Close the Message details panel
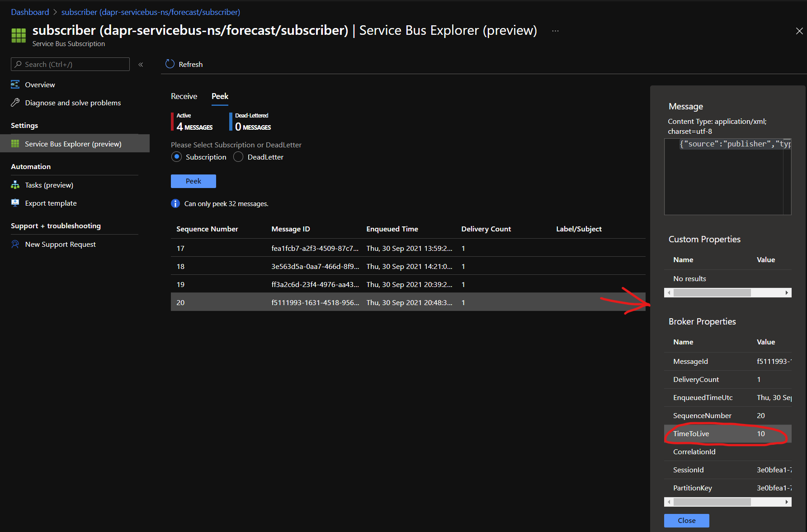Viewport: 807px width, 532px height. pyautogui.click(x=686, y=521)
